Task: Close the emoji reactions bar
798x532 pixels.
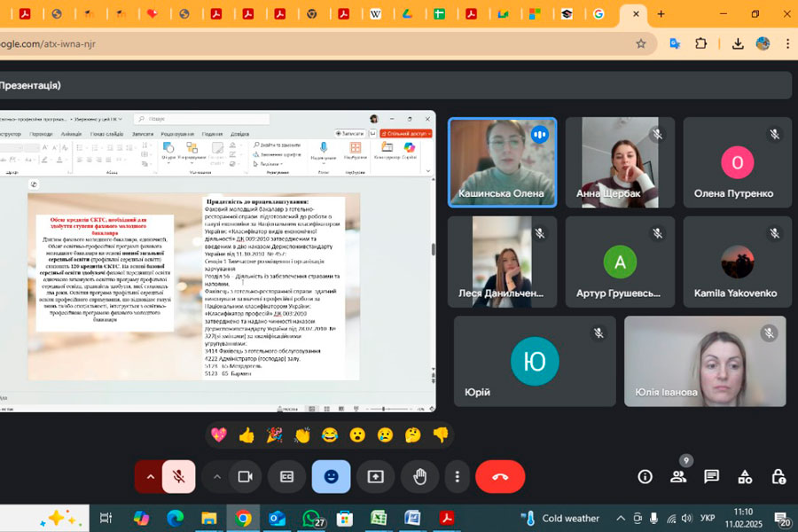Action: (x=331, y=476)
